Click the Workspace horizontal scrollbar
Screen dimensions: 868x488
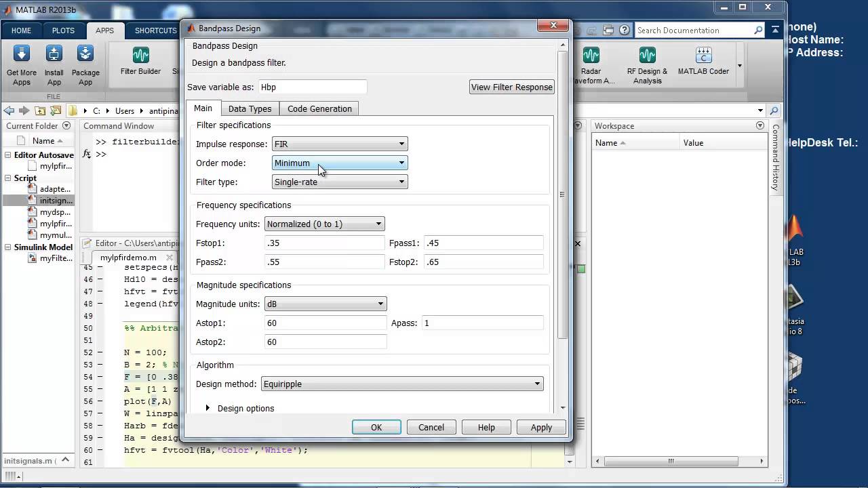pos(671,462)
